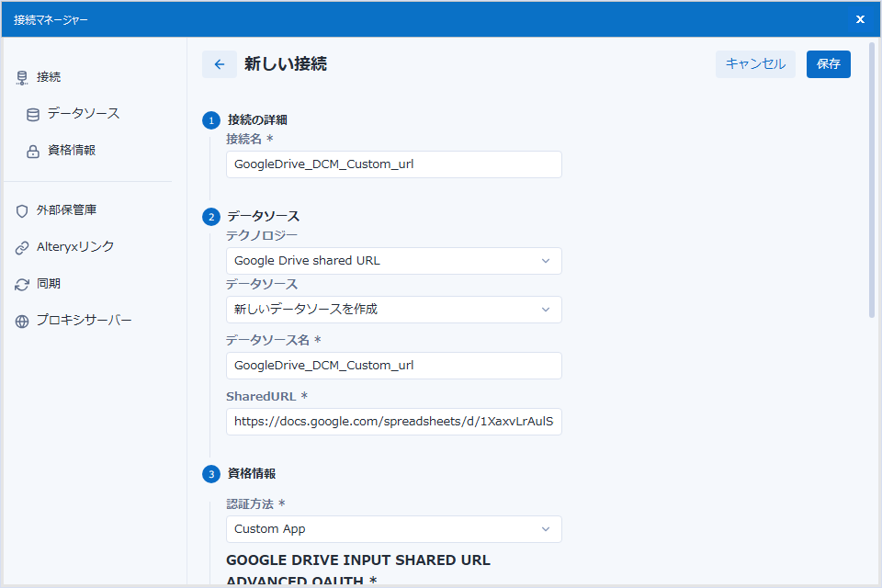Click the 接続名 text field
Viewport: 882px width, 588px height.
[x=393, y=164]
